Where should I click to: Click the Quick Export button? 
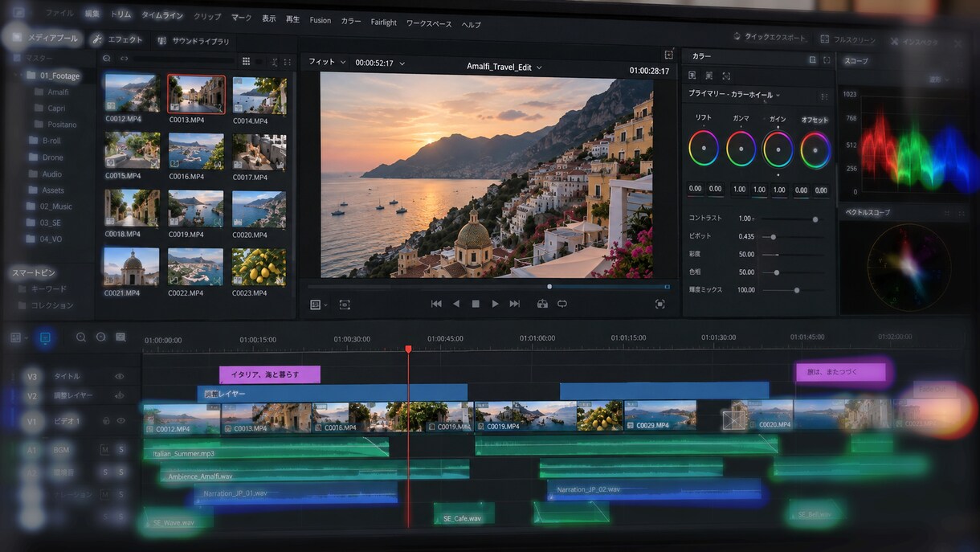(x=769, y=37)
